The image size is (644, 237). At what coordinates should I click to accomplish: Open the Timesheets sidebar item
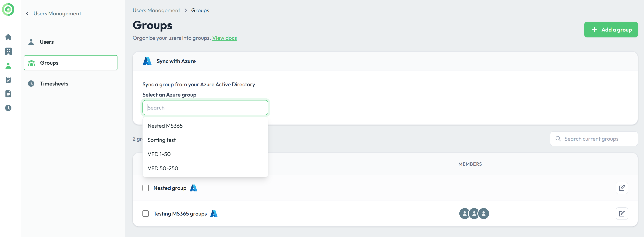tap(54, 84)
